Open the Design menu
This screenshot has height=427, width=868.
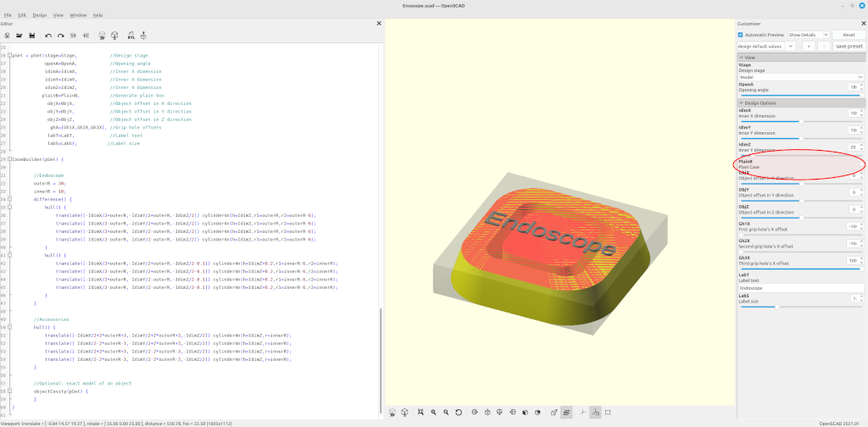(40, 15)
